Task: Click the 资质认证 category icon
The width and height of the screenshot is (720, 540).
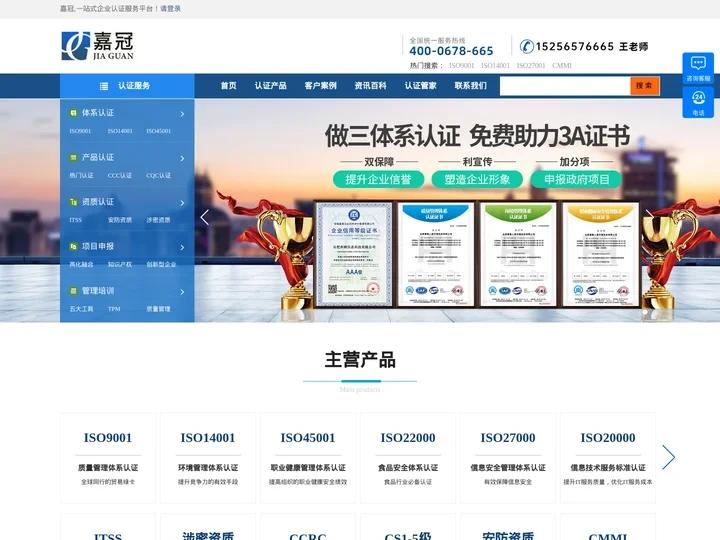Action: pyautogui.click(x=73, y=202)
